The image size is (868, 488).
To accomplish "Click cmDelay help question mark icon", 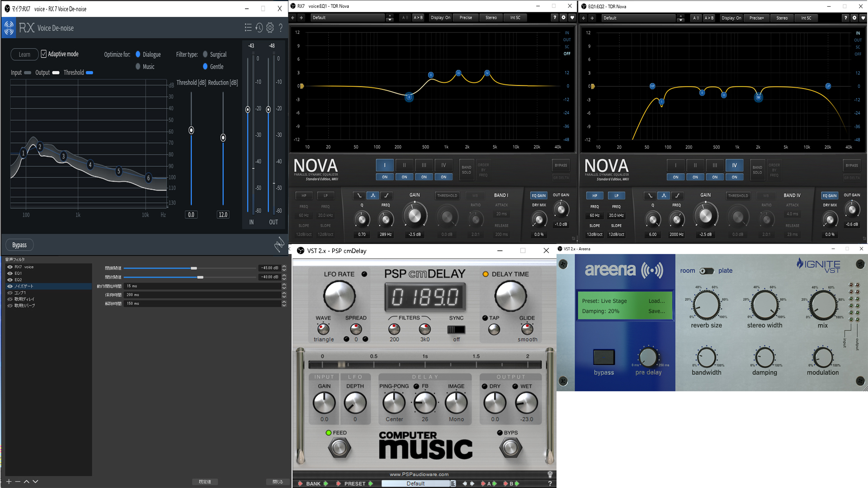I will point(550,483).
